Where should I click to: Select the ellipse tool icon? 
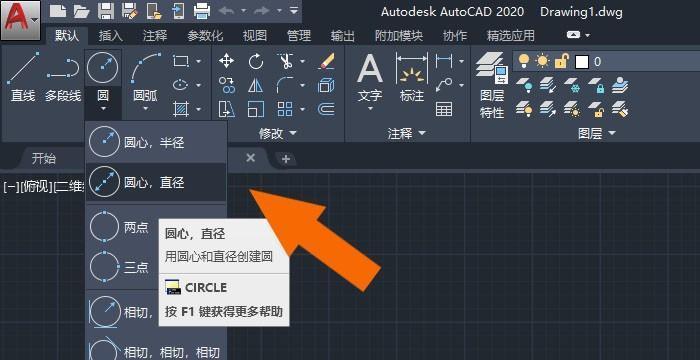tap(180, 85)
